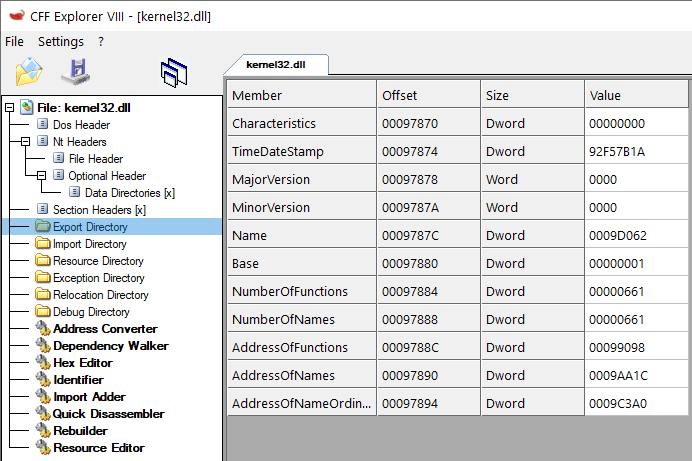The height and width of the screenshot is (461, 692).
Task: Click offset 0009787A of MinorVersion
Action: click(429, 207)
